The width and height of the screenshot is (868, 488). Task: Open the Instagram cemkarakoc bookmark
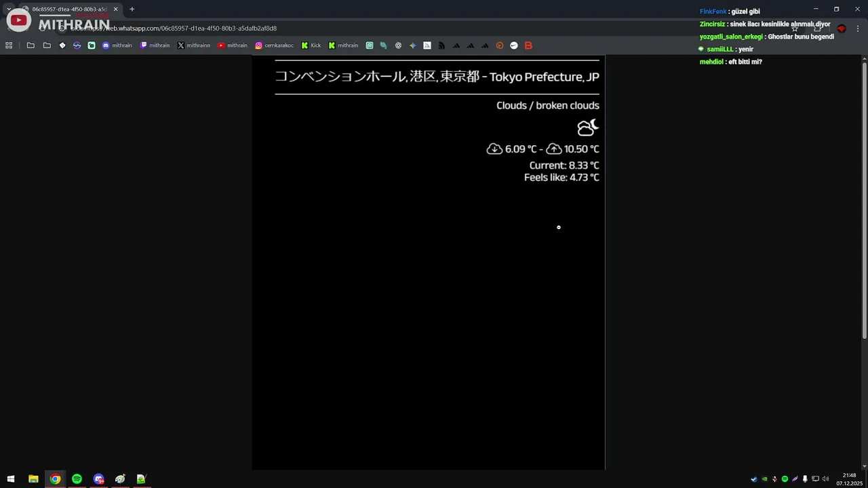pyautogui.click(x=275, y=45)
